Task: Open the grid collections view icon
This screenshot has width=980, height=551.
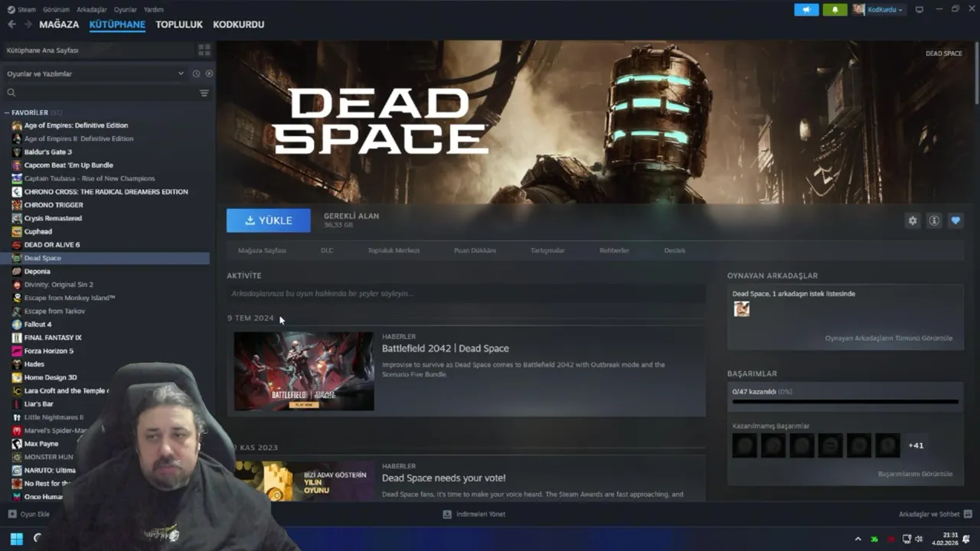Action: tap(204, 50)
